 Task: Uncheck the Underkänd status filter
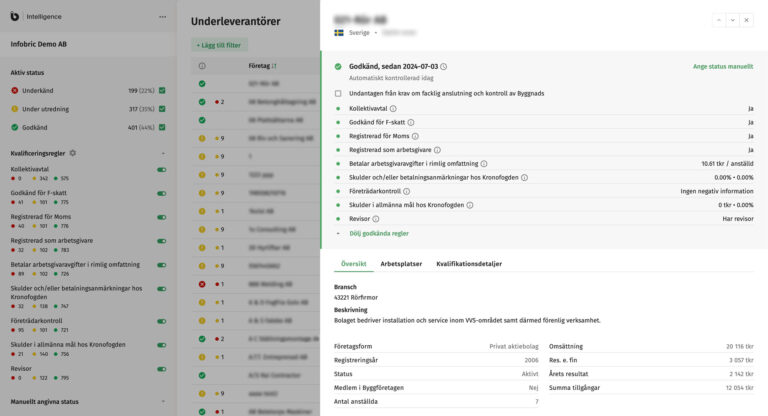coord(162,91)
